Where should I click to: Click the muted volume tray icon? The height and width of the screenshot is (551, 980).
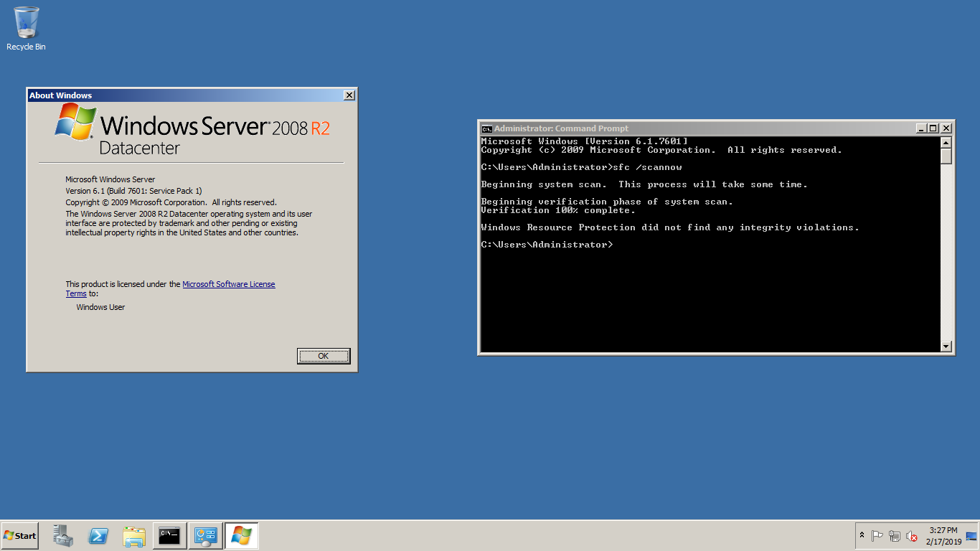click(912, 536)
